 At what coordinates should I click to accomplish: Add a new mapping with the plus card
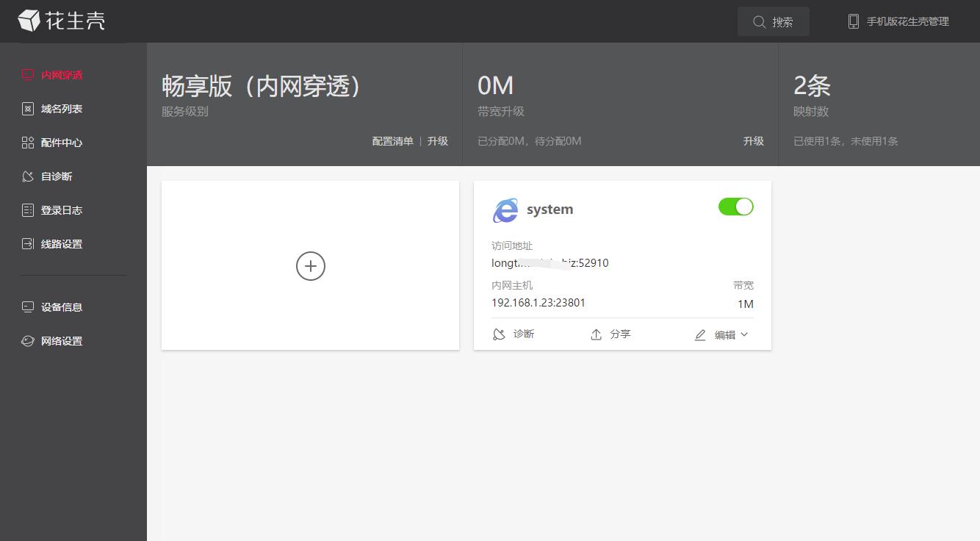310,266
